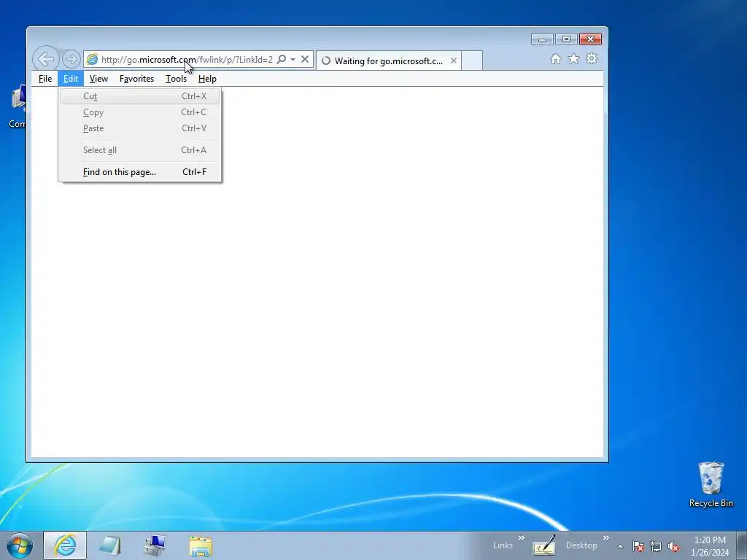Open the Favorites menu in the menu bar

tap(136, 79)
